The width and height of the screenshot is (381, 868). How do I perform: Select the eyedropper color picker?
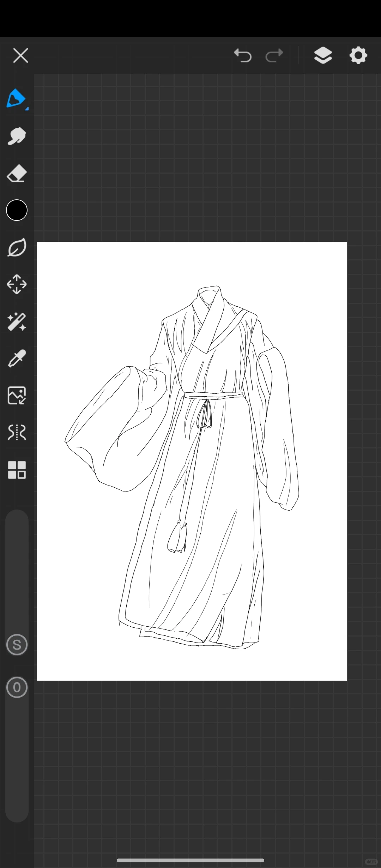pos(17,358)
